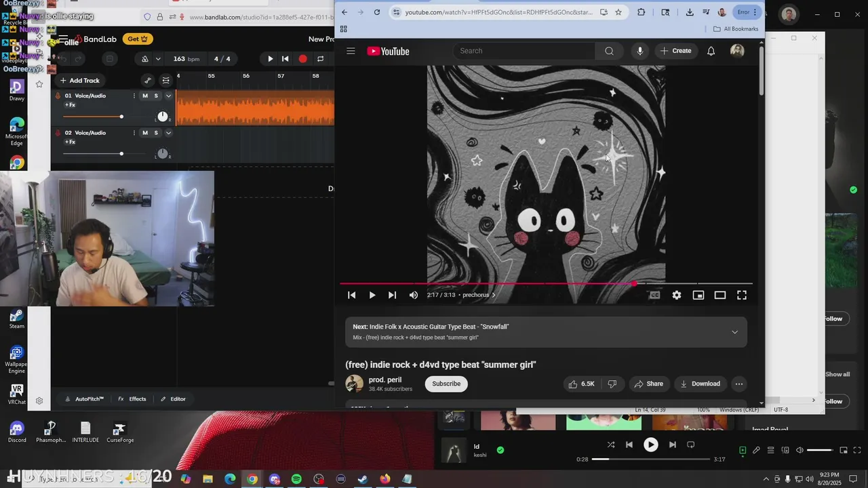Bookmark this page with star icon

click(618, 12)
